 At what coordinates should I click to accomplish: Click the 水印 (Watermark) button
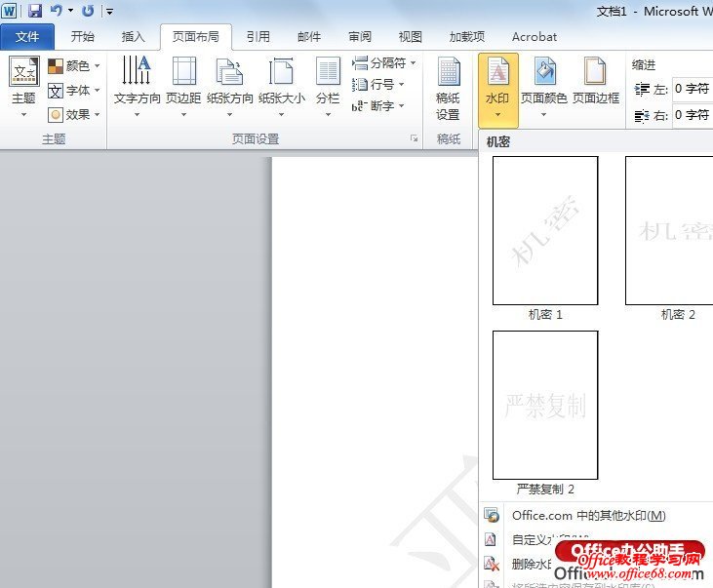click(497, 90)
